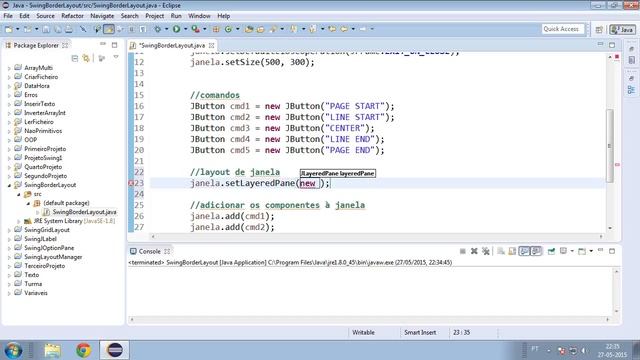This screenshot has height=360, width=640.
Task: Click the Debug bug toolbar icon
Action: [x=158, y=29]
